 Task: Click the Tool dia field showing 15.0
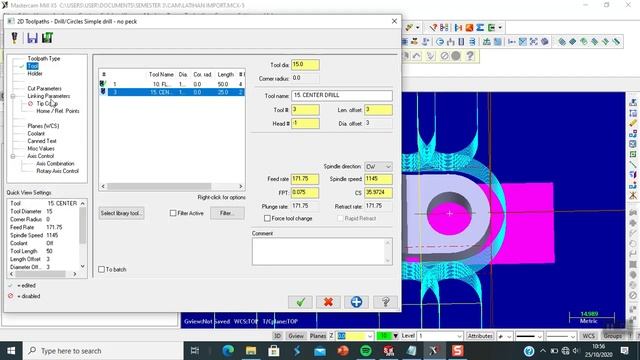pyautogui.click(x=305, y=64)
